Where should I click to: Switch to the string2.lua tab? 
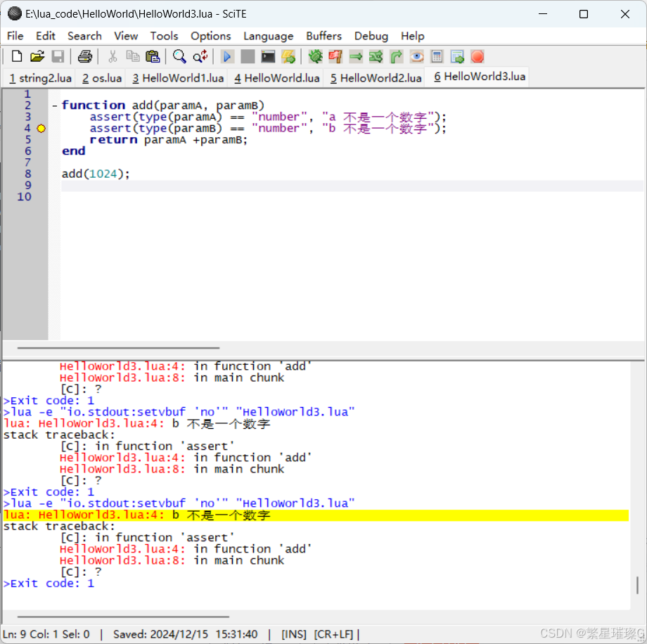[x=40, y=78]
